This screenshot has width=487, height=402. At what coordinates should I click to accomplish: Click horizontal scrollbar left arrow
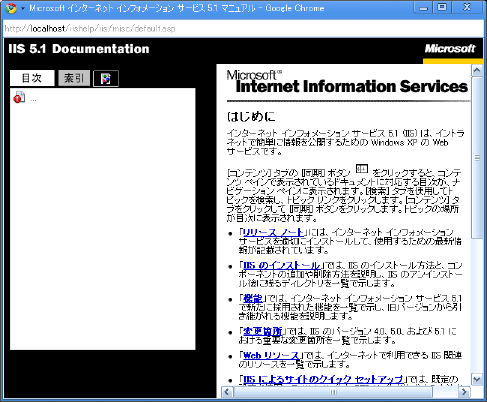(227, 392)
